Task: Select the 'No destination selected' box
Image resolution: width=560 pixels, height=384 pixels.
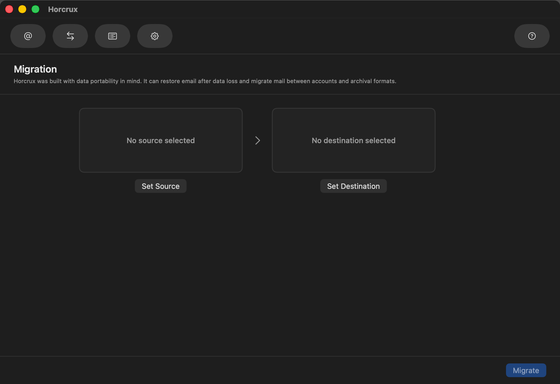Action: point(354,140)
